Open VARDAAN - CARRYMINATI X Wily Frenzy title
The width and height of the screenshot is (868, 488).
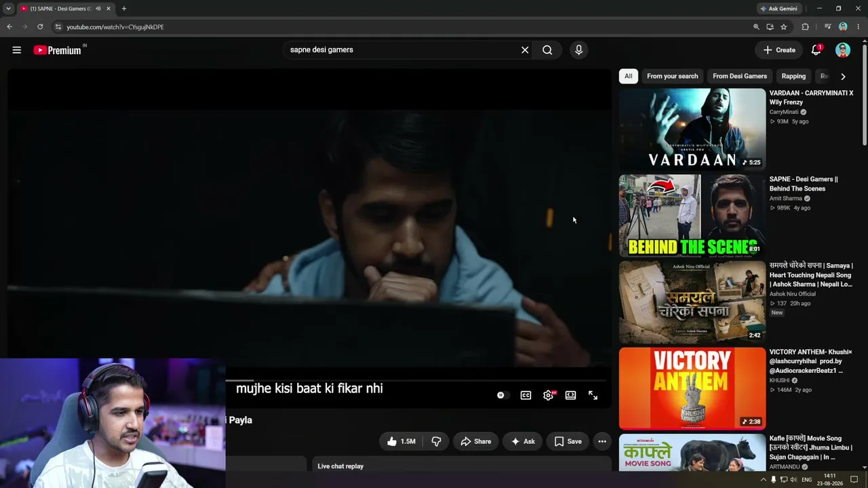click(x=811, y=98)
